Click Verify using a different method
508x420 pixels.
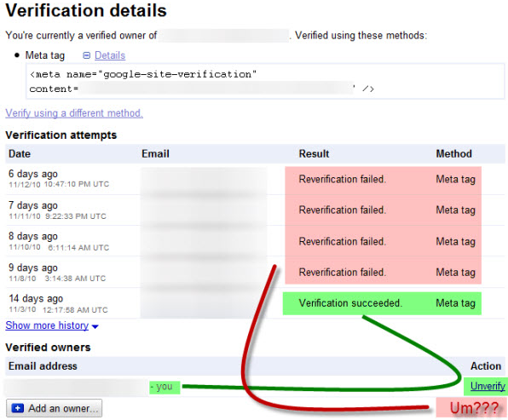(x=74, y=113)
